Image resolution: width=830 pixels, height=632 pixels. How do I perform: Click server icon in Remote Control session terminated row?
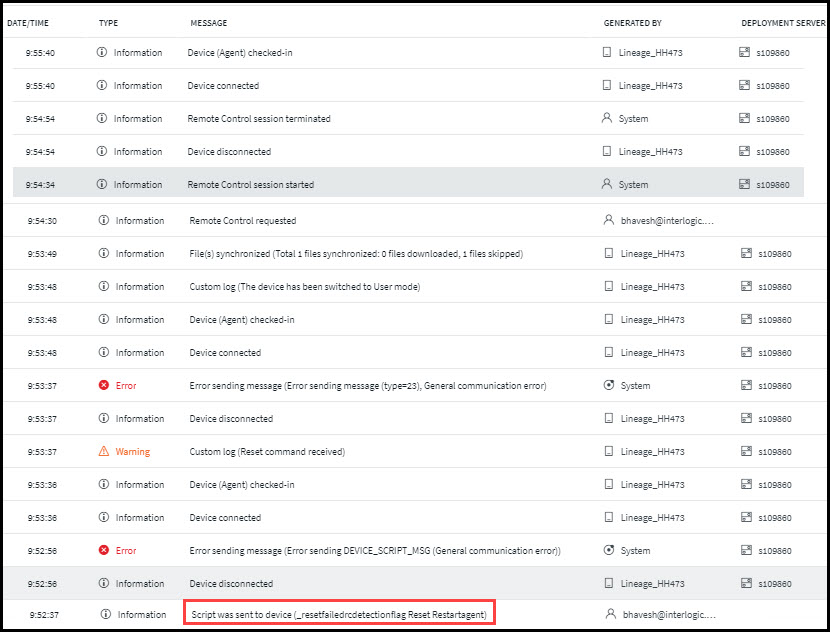pyautogui.click(x=744, y=119)
